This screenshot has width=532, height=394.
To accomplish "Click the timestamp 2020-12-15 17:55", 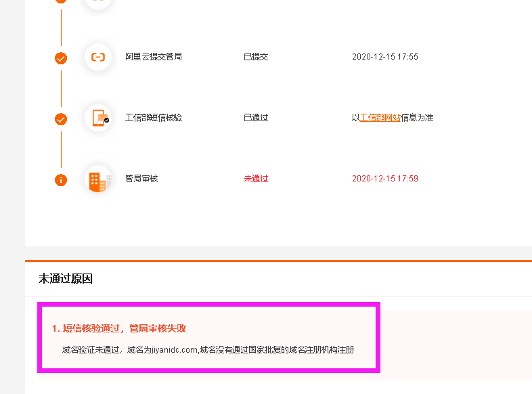I will point(385,57).
